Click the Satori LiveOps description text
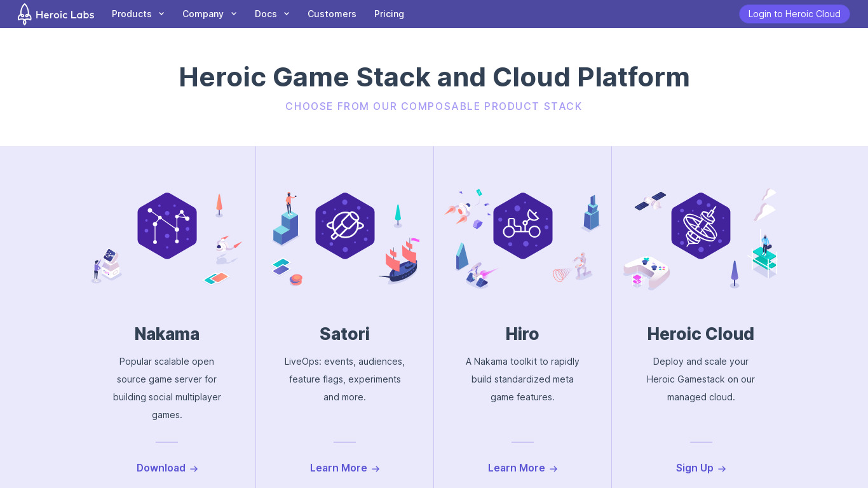This screenshot has width=868, height=488. tap(344, 379)
